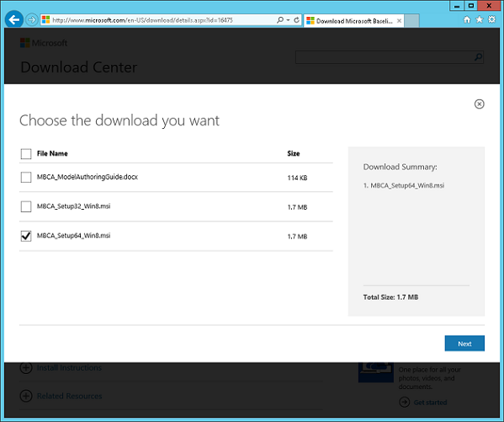Close the download chooser dialog
The image size is (504, 422).
[480, 104]
